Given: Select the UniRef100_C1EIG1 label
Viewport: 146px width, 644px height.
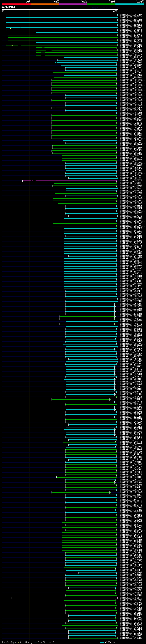Looking at the screenshot, I should (x=131, y=63).
